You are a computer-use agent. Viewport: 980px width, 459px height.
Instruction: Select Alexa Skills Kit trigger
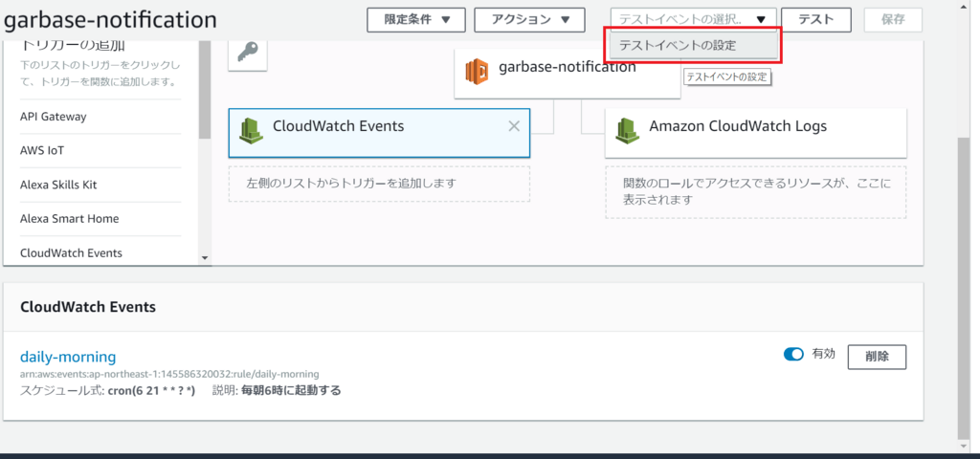pos(58,185)
